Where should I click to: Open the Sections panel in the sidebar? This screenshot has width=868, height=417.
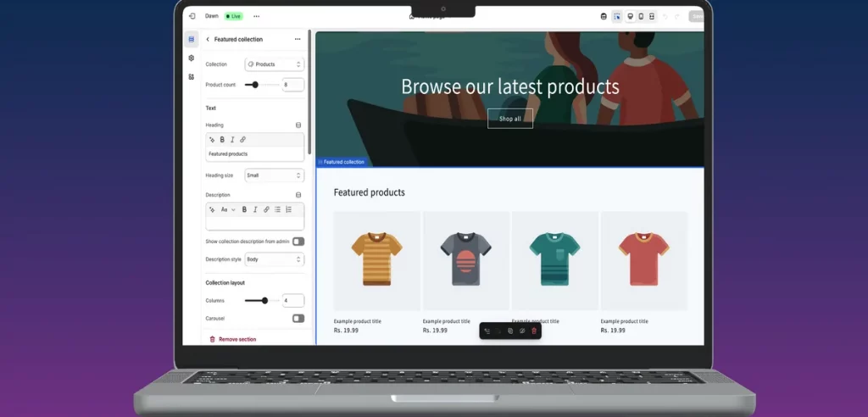192,40
